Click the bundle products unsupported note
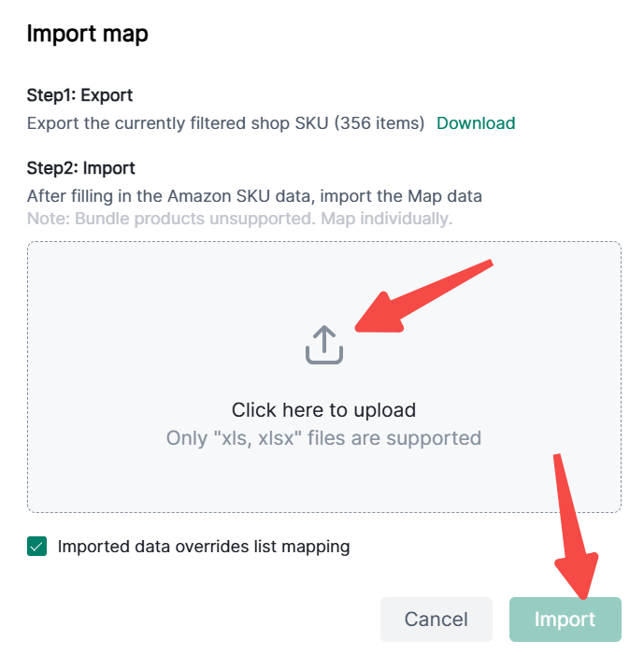644x655 pixels. click(239, 219)
